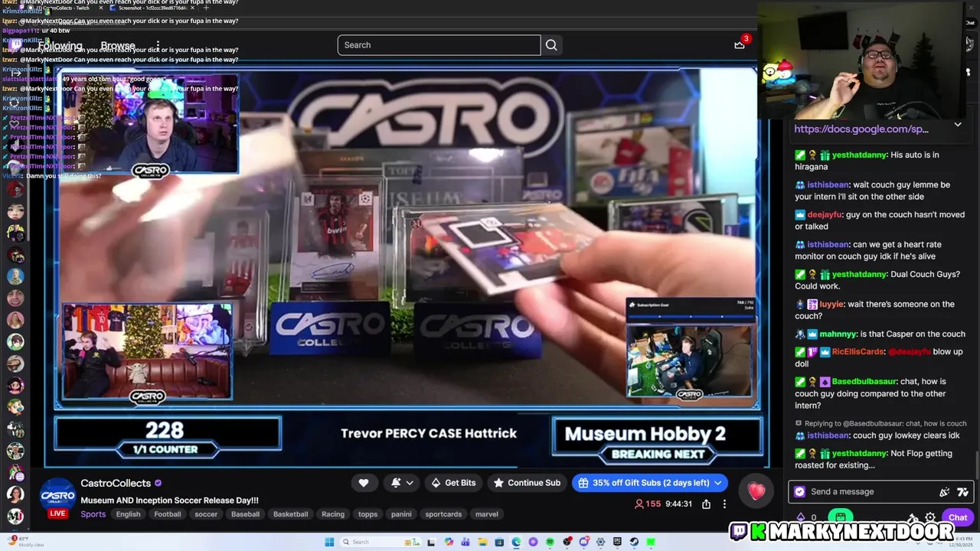Focus the Send a message chat input
This screenshot has width=980, height=551.
pos(880,492)
